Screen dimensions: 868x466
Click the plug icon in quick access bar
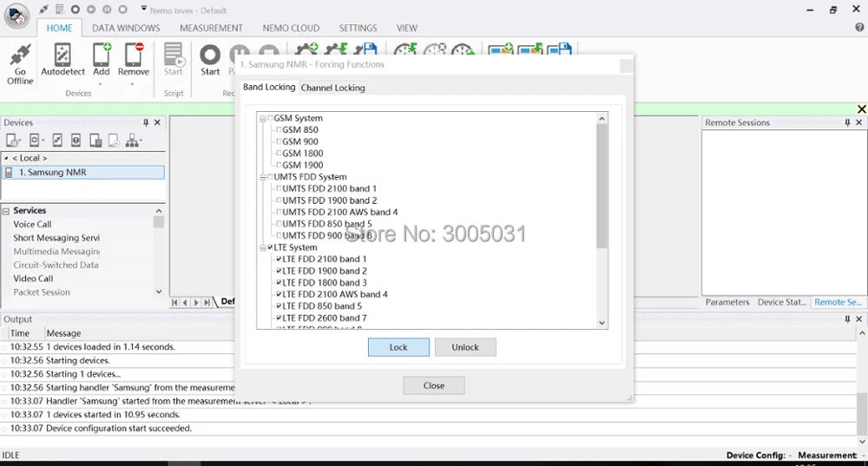[x=43, y=10]
